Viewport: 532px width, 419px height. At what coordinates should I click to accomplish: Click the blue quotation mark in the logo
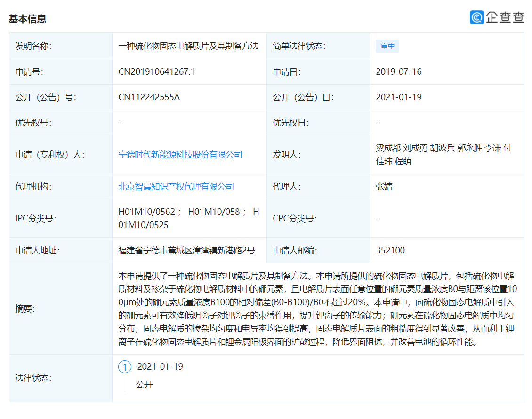(x=477, y=17)
